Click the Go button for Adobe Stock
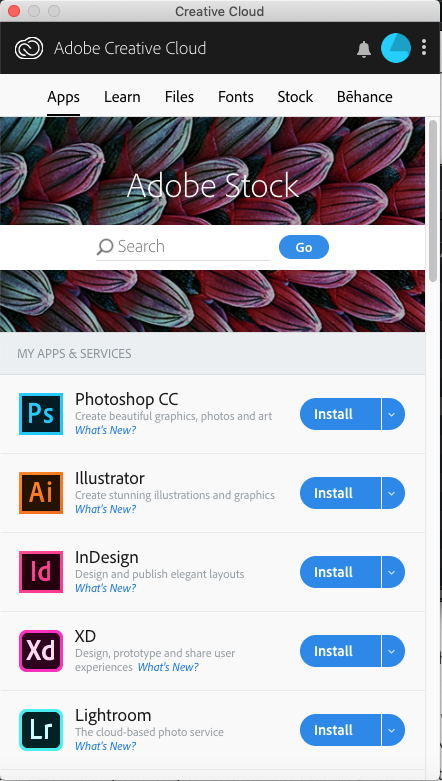The height and width of the screenshot is (781, 442). tap(304, 247)
